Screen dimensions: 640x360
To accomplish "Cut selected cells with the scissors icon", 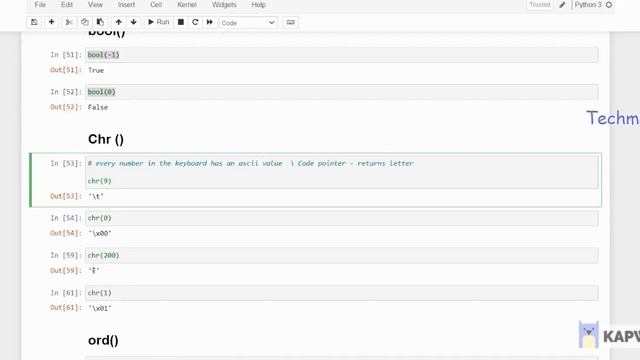I will click(x=69, y=22).
